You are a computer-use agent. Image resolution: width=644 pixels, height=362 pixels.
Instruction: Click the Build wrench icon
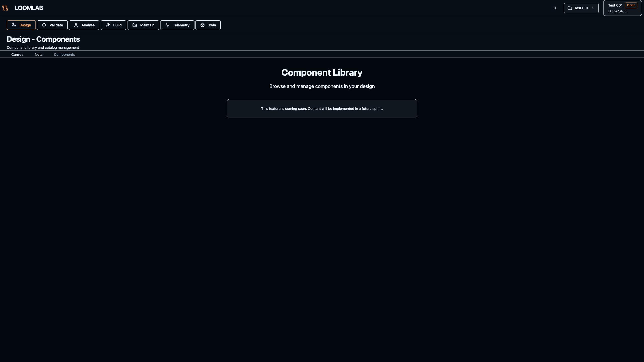coord(107,25)
